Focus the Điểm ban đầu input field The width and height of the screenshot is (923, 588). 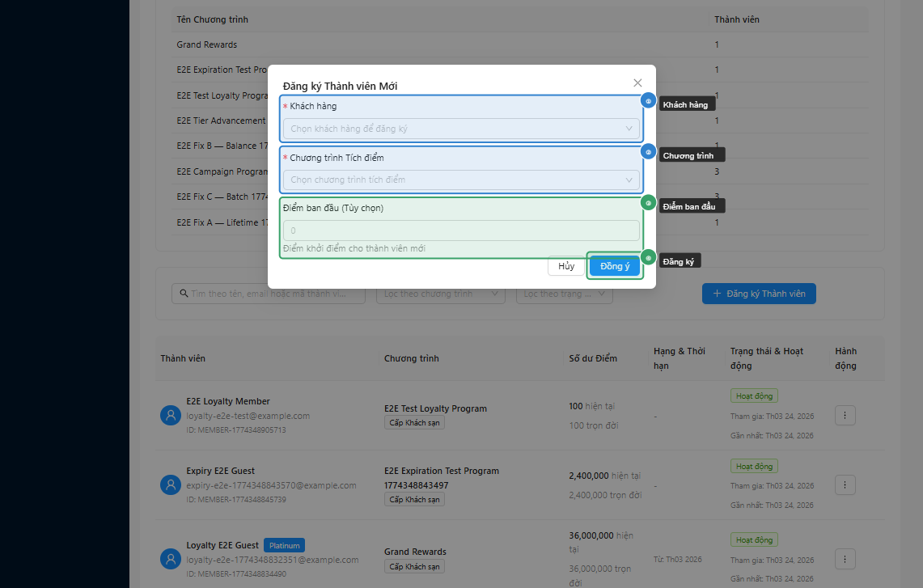461,231
